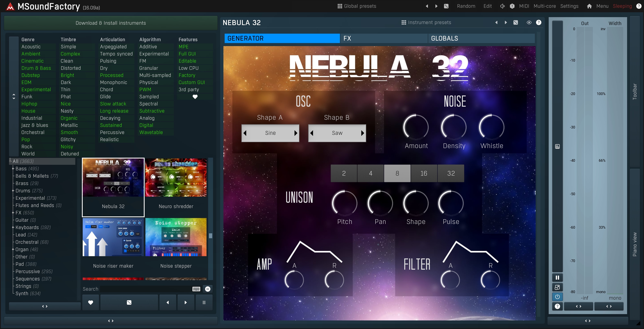Expand the Bass category tree
The width and height of the screenshot is (644, 329).
click(x=13, y=169)
